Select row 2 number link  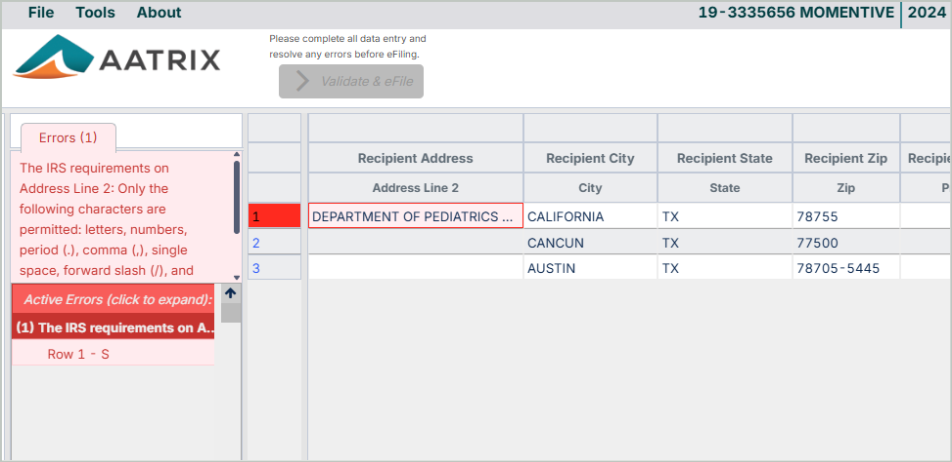coord(256,242)
